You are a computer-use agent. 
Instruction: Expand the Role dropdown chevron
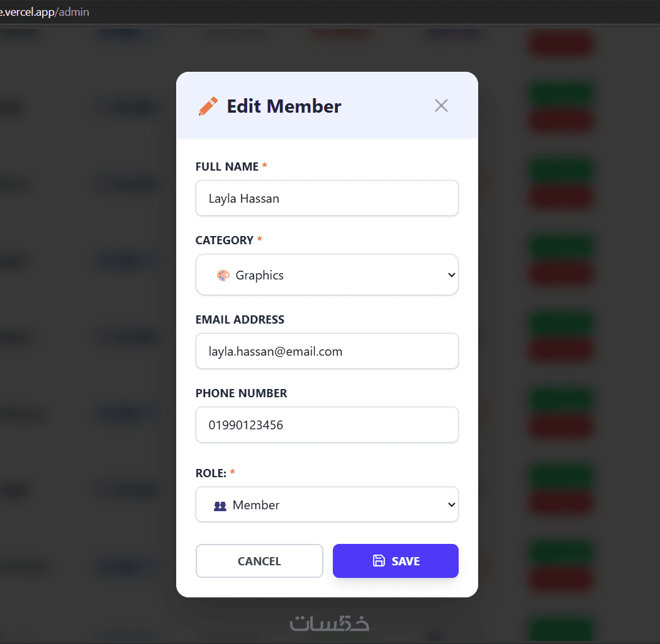coord(450,505)
